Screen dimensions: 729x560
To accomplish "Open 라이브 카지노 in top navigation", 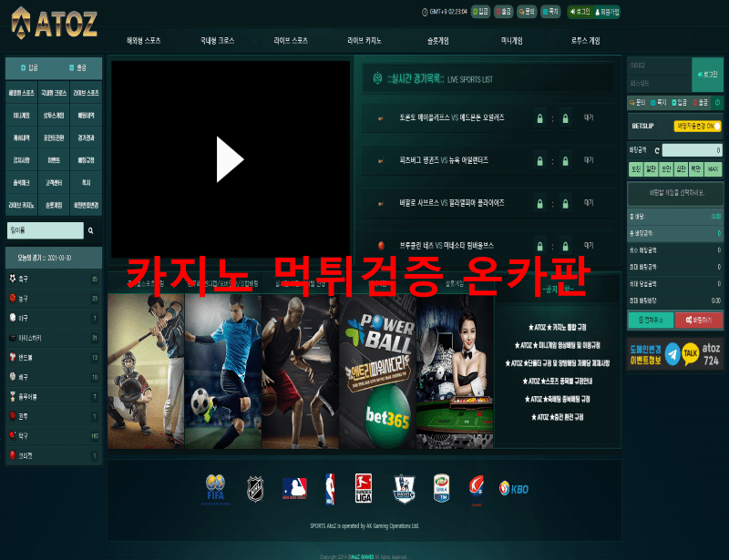I will pyautogui.click(x=364, y=41).
